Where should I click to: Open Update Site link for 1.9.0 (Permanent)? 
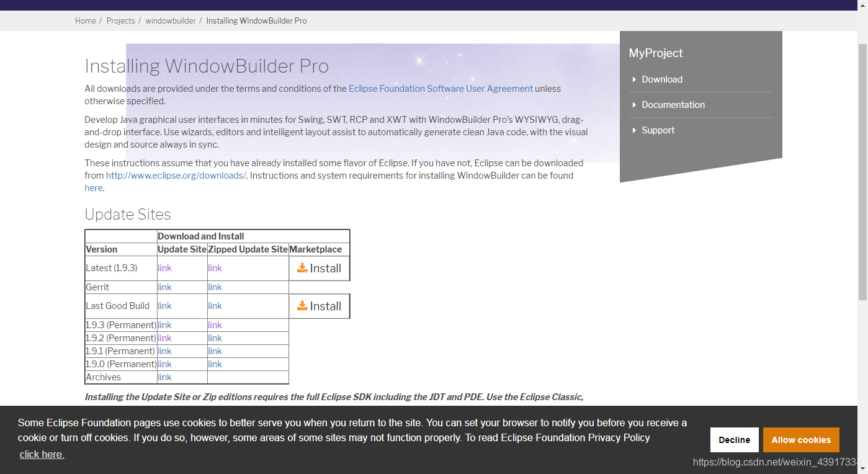[x=165, y=364]
